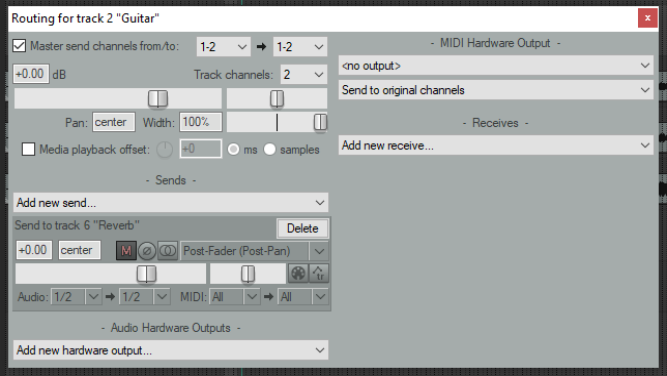Click the track width slider handle
667x376 pixels.
click(320, 122)
